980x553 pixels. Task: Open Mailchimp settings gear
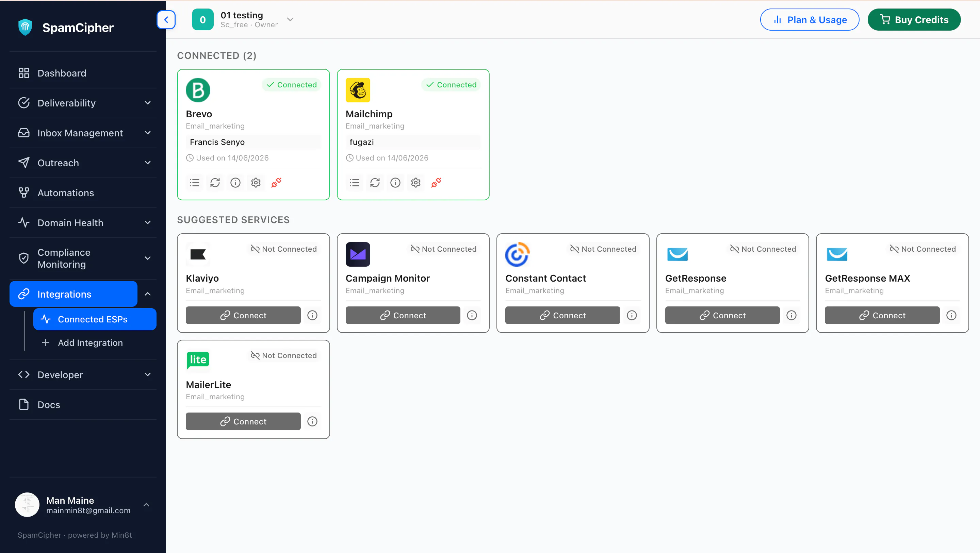tap(415, 183)
